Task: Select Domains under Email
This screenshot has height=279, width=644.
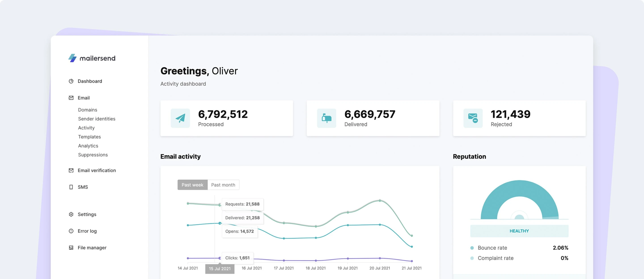Action: 87,110
